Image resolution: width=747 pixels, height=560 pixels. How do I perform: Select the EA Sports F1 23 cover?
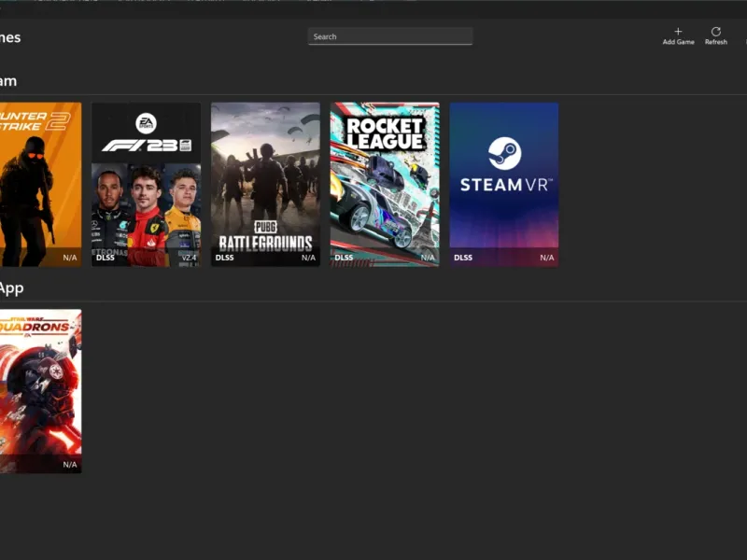(146, 184)
